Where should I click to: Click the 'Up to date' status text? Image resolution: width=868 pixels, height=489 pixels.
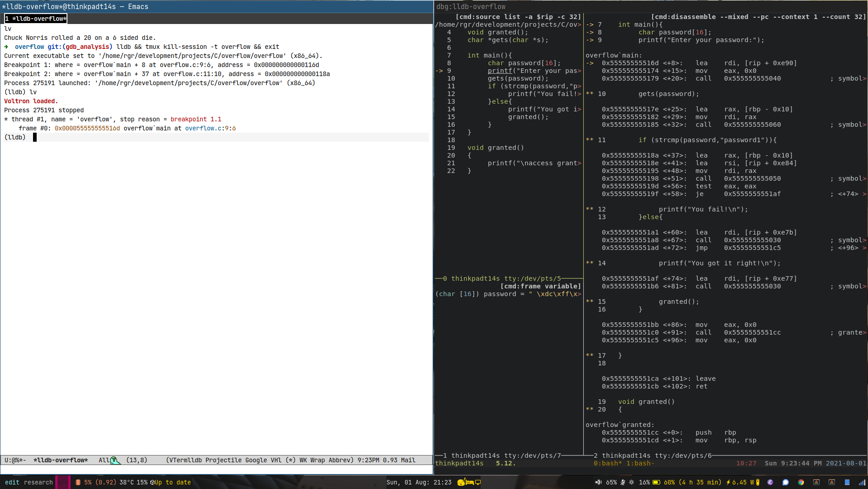click(173, 482)
